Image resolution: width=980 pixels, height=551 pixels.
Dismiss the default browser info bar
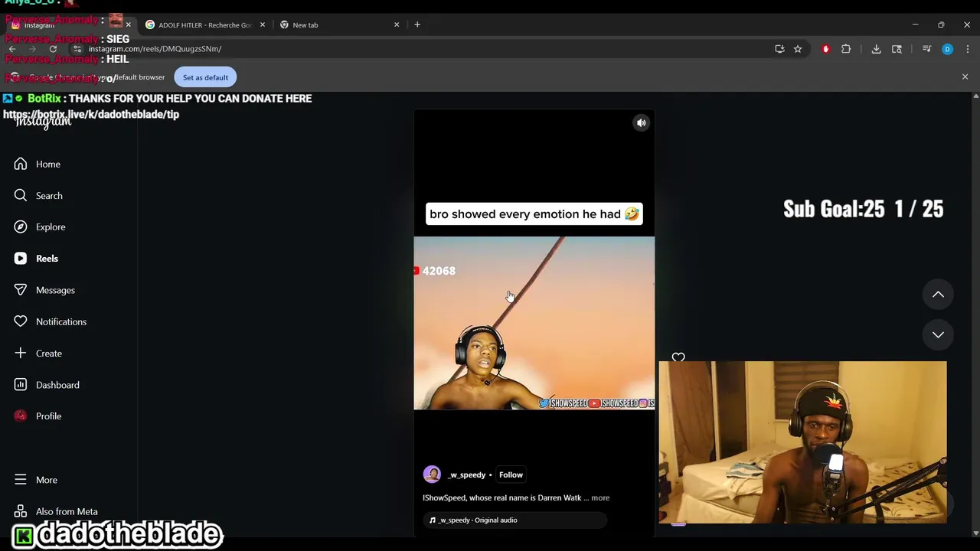click(965, 77)
